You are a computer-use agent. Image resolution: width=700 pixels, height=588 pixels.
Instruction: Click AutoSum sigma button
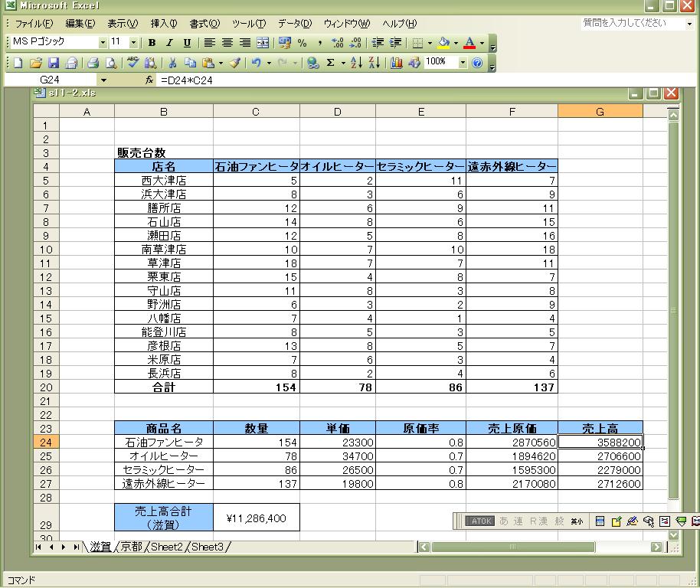(330, 63)
